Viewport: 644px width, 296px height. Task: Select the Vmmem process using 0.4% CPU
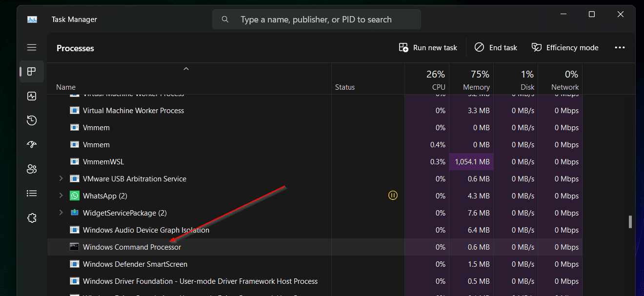(96, 144)
